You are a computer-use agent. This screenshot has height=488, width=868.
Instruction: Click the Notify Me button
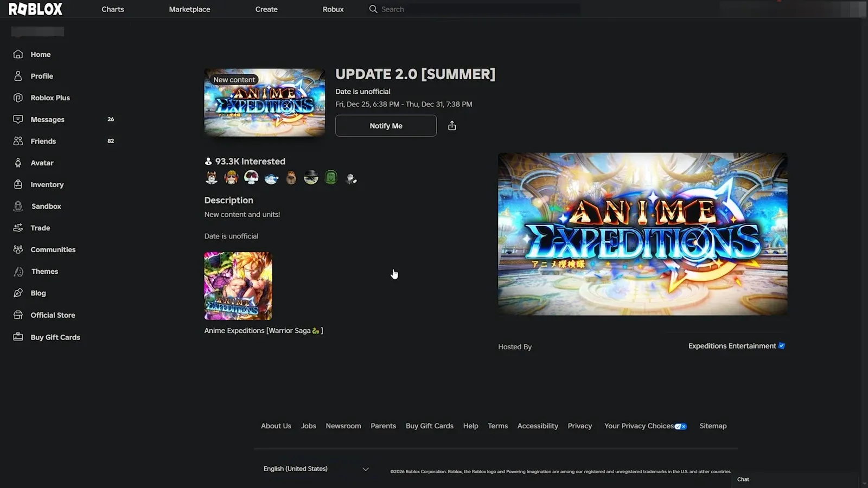coord(386,126)
